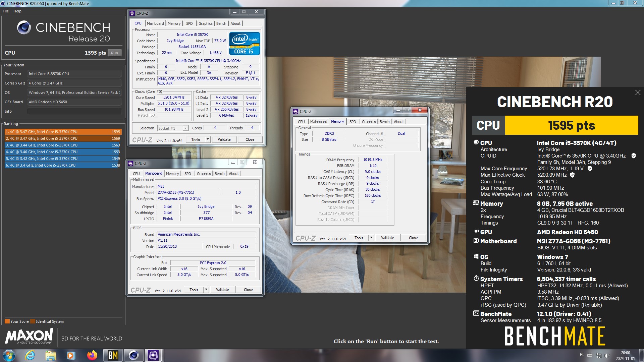Launch Windows Media Player from taskbar

[x=71, y=355]
